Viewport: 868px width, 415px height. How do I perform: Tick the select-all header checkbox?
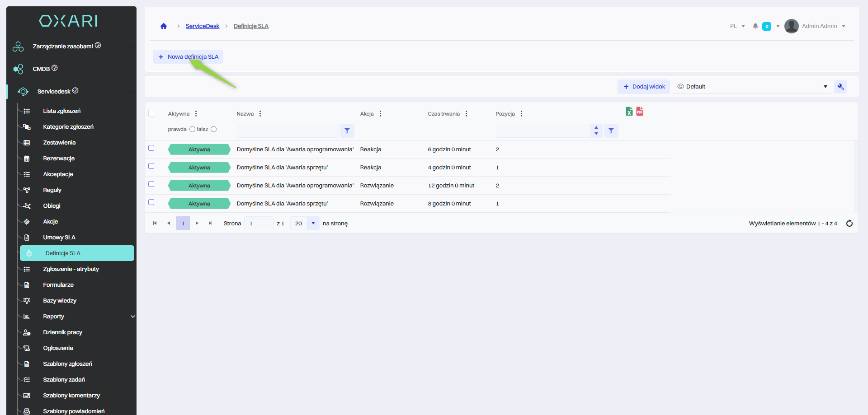[x=151, y=113]
